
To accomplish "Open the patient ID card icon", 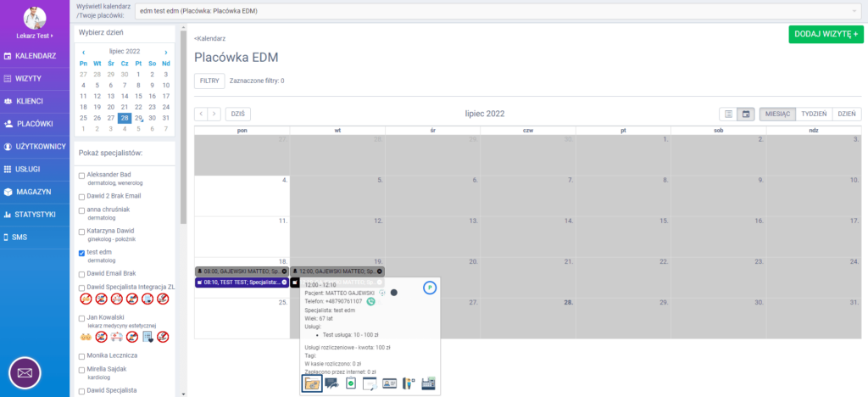I will [x=390, y=383].
